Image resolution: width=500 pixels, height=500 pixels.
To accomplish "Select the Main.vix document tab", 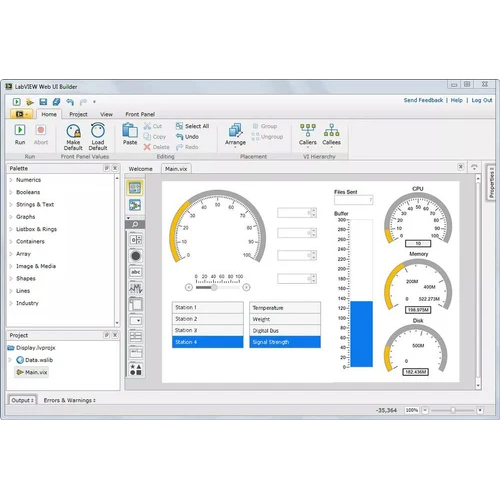I will 176,169.
